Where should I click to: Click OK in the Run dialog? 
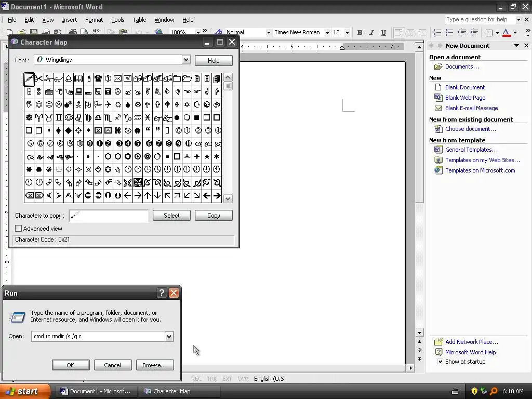point(71,365)
